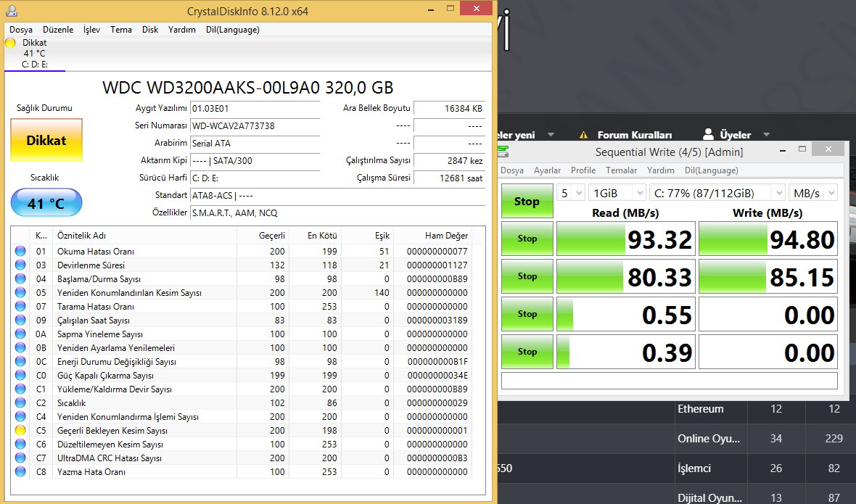The width and height of the screenshot is (856, 504).
Task: Click the Seri Numarası field WD-WCAV2A773738
Action: [x=255, y=125]
